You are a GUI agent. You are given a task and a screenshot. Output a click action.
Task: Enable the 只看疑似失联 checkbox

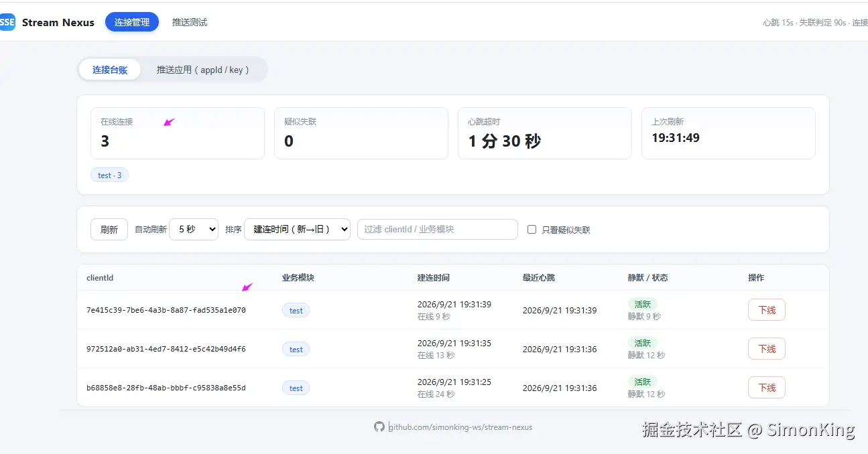click(532, 229)
